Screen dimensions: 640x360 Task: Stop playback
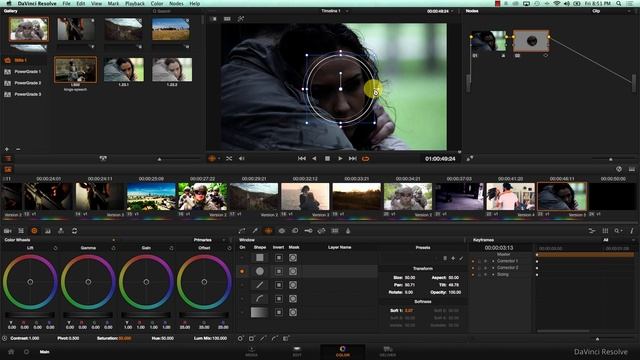click(327, 158)
